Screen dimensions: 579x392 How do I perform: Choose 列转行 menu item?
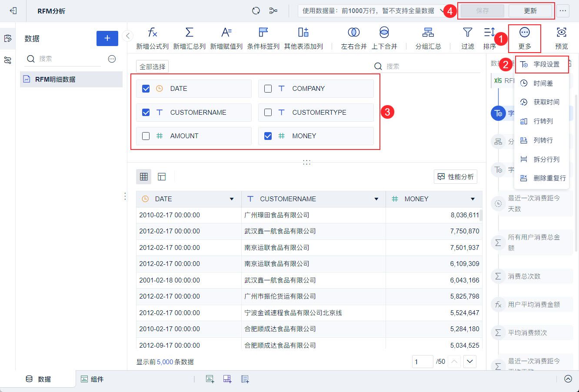pos(542,140)
